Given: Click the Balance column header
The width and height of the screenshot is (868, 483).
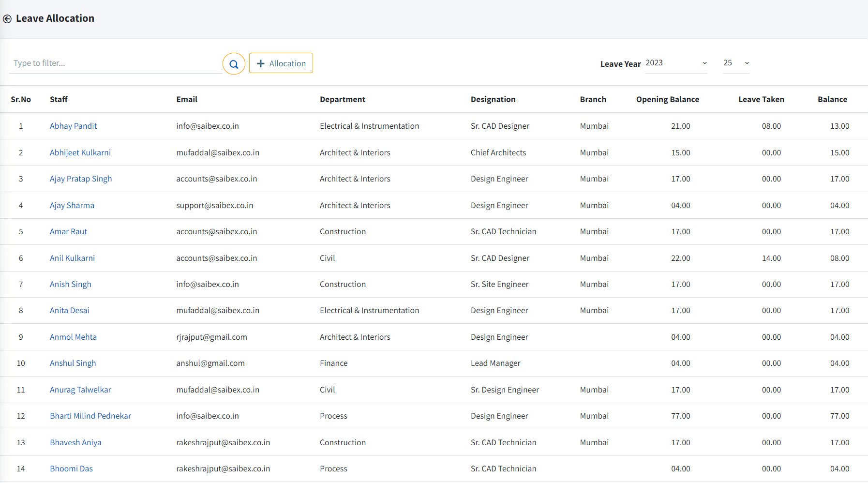Looking at the screenshot, I should (x=832, y=99).
